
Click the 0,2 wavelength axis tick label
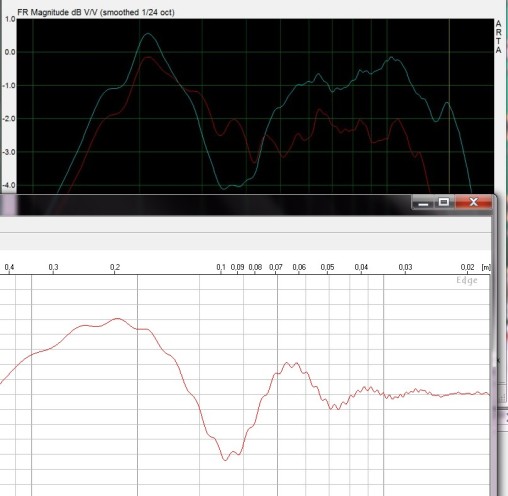[115, 267]
